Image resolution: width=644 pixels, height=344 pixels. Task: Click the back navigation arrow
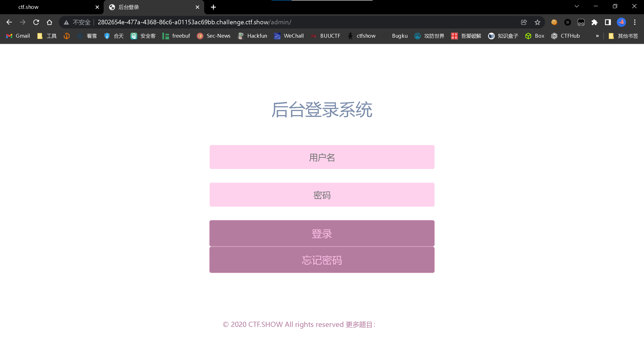pos(9,22)
